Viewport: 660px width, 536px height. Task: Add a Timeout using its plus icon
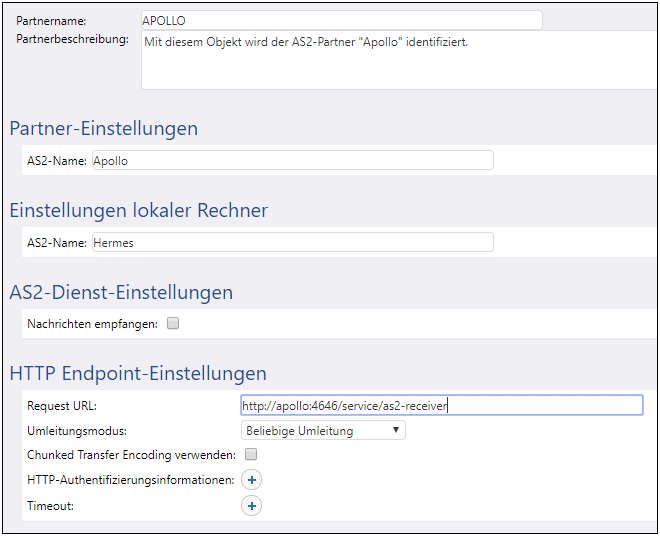click(x=252, y=506)
